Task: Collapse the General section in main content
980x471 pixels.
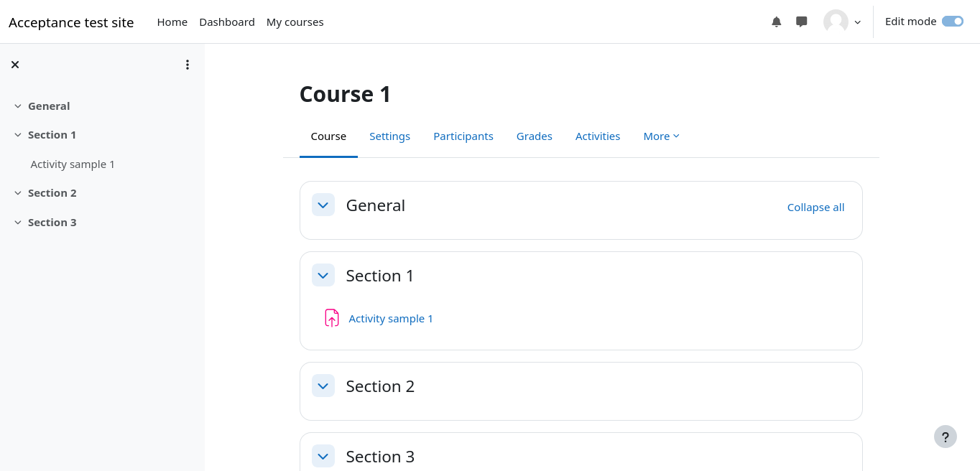Action: tap(323, 205)
